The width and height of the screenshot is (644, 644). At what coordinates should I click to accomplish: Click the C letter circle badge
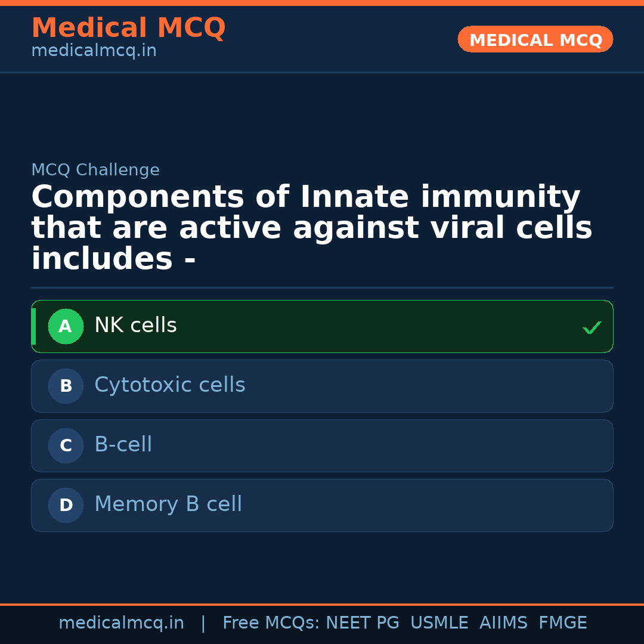pyautogui.click(x=66, y=446)
